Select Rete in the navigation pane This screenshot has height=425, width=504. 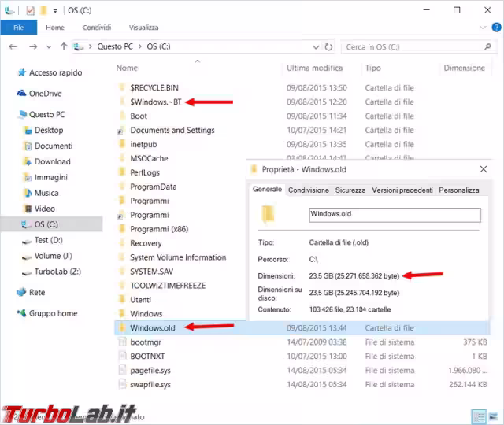(37, 293)
